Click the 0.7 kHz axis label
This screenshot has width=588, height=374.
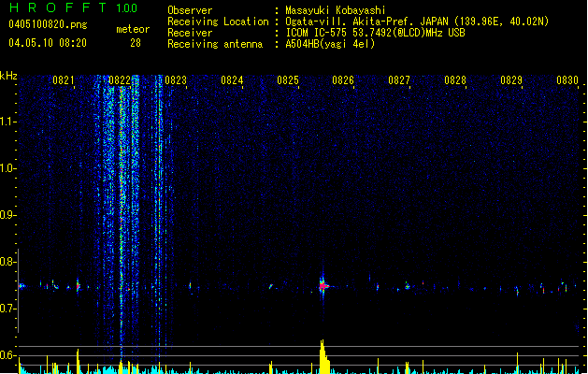point(7,309)
